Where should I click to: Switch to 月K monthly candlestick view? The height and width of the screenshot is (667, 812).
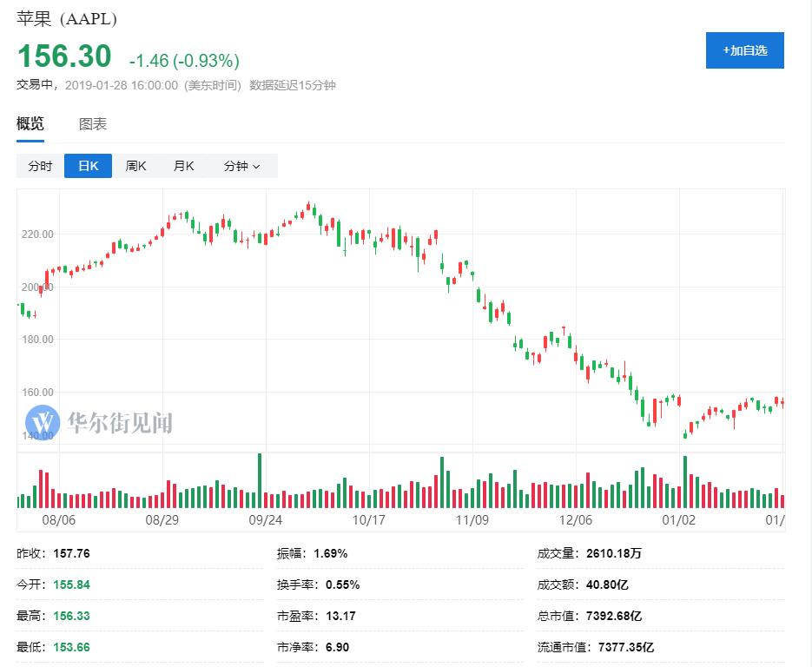[x=183, y=166]
